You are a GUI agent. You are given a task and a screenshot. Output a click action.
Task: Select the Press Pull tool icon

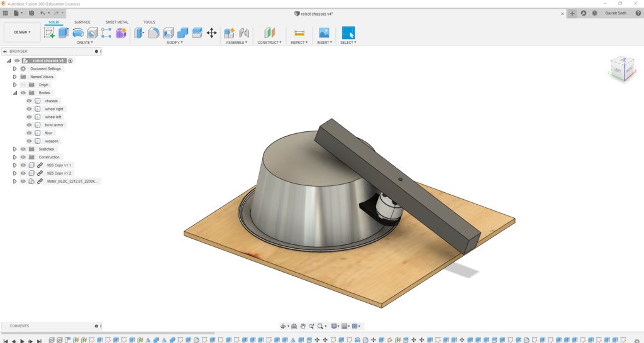(139, 33)
